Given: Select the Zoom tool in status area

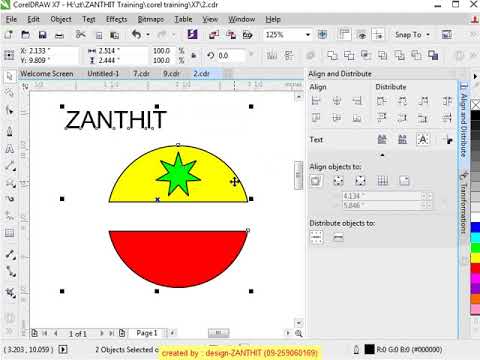Looking at the screenshot, I should 299,333.
